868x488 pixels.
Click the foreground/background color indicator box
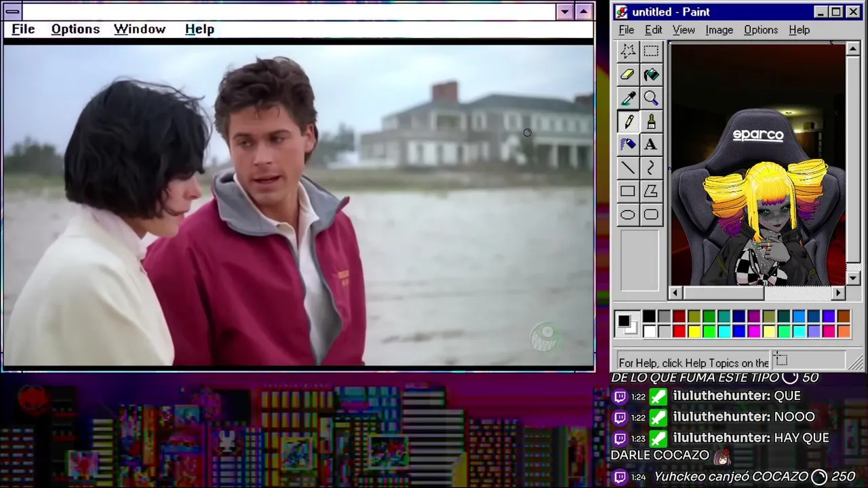(627, 323)
